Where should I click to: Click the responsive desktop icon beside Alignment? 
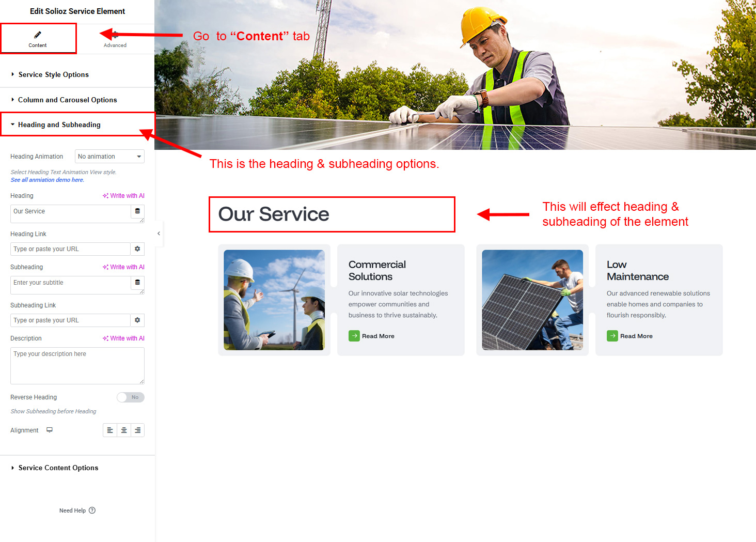click(50, 430)
